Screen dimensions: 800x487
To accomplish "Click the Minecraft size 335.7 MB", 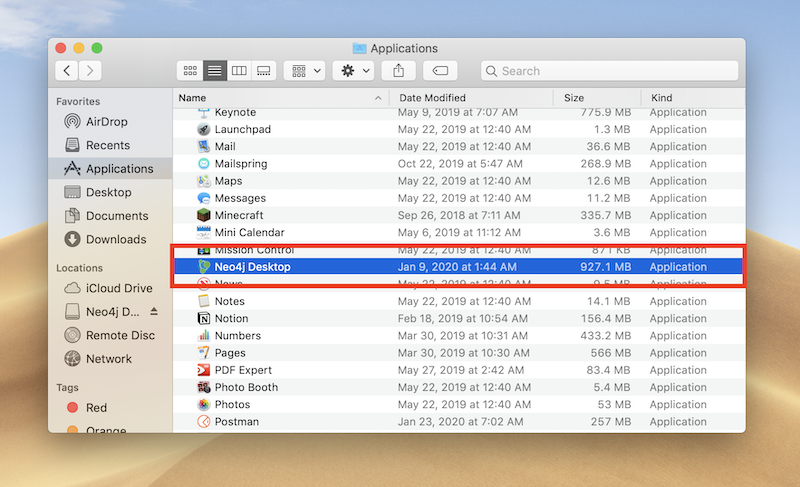I will pos(606,215).
